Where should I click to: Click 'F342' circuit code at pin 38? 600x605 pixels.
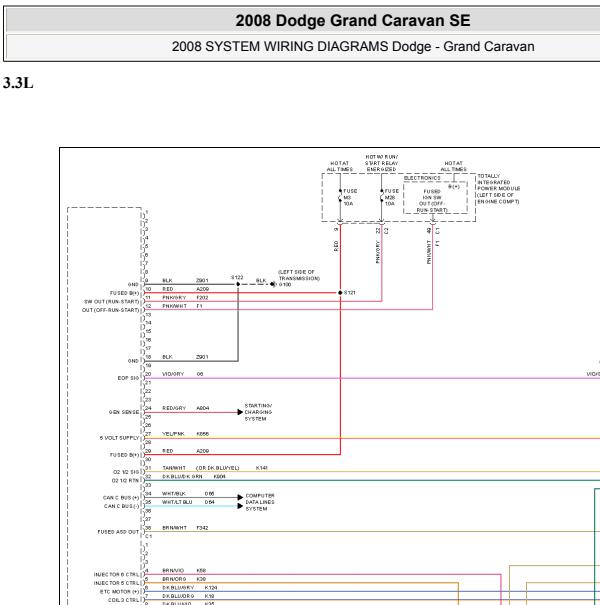(x=202, y=527)
